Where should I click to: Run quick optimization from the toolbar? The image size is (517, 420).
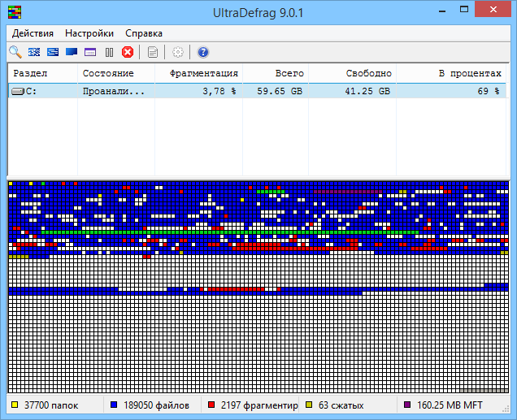tap(53, 52)
